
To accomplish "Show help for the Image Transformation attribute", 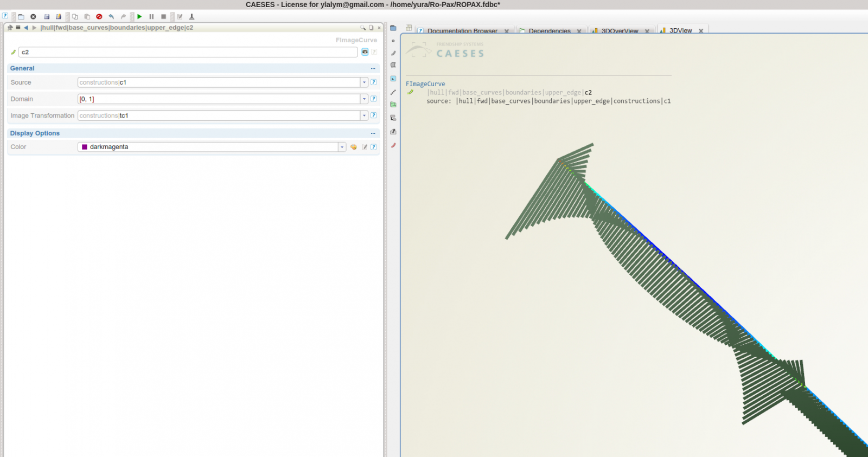I will point(374,115).
